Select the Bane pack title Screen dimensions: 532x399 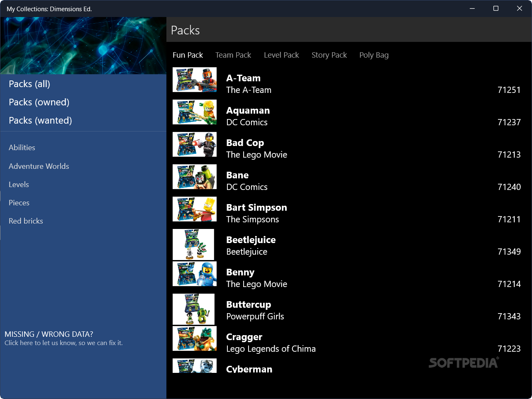click(237, 175)
